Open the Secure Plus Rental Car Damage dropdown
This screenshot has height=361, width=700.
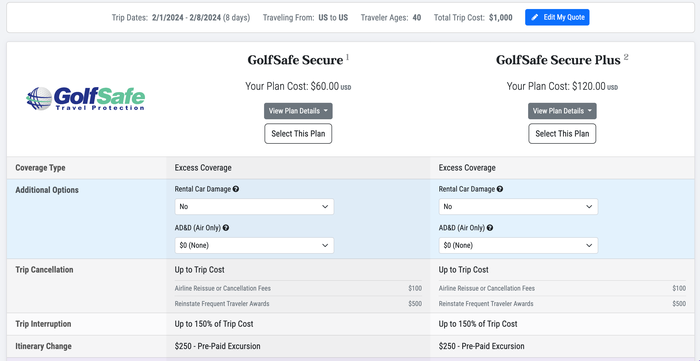click(x=518, y=207)
